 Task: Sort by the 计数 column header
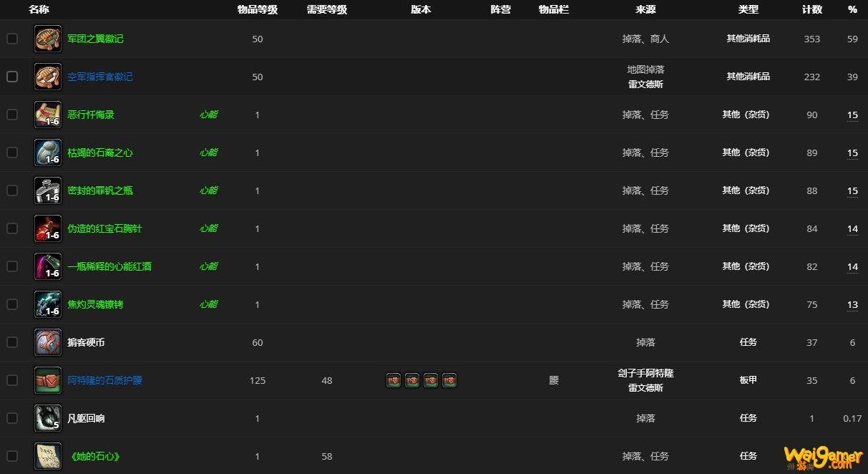[812, 10]
